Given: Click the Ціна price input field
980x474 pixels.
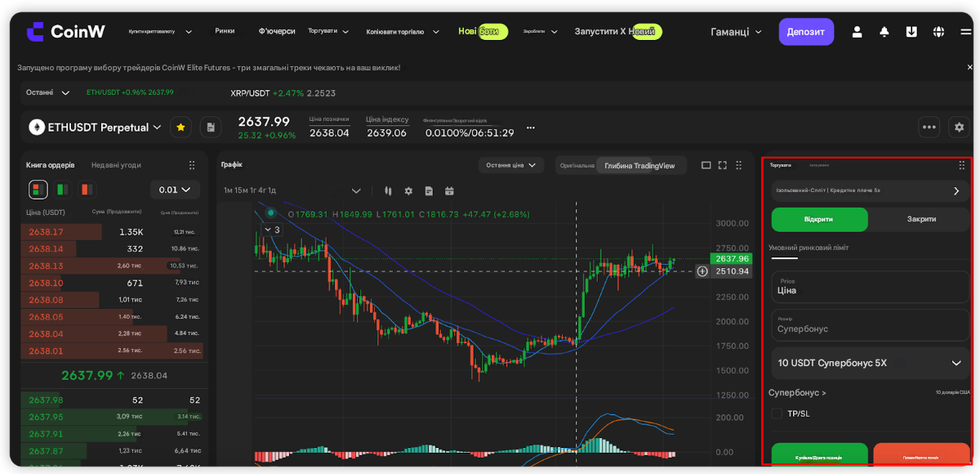Looking at the screenshot, I should click(871, 287).
